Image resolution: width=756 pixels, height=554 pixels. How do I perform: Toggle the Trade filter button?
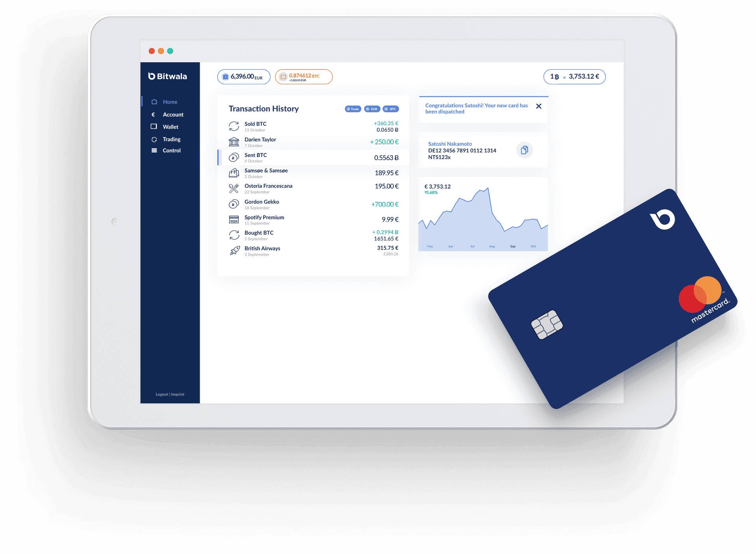coord(353,109)
